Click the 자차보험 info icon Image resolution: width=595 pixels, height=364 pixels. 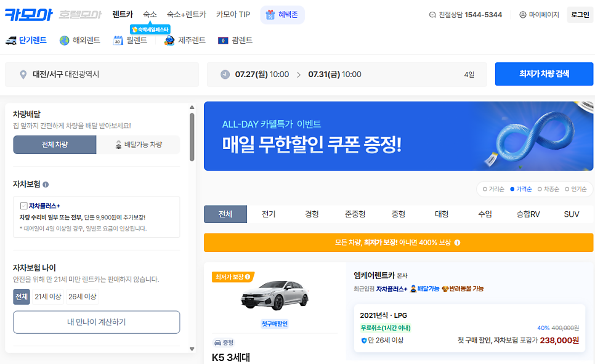tap(46, 185)
